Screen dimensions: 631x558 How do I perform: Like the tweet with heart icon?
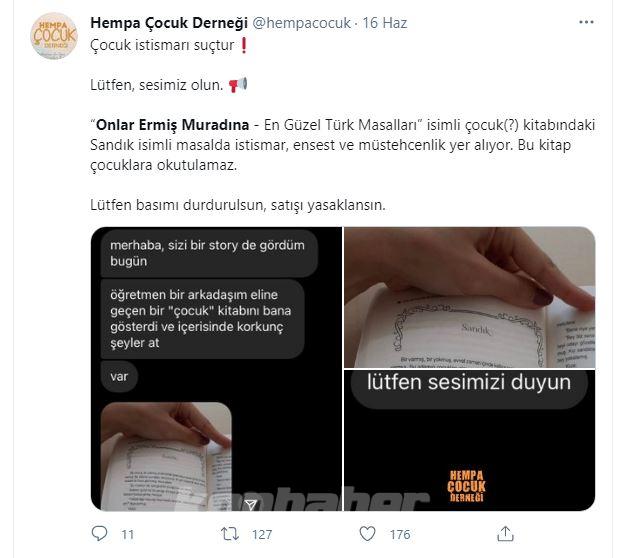(x=367, y=534)
